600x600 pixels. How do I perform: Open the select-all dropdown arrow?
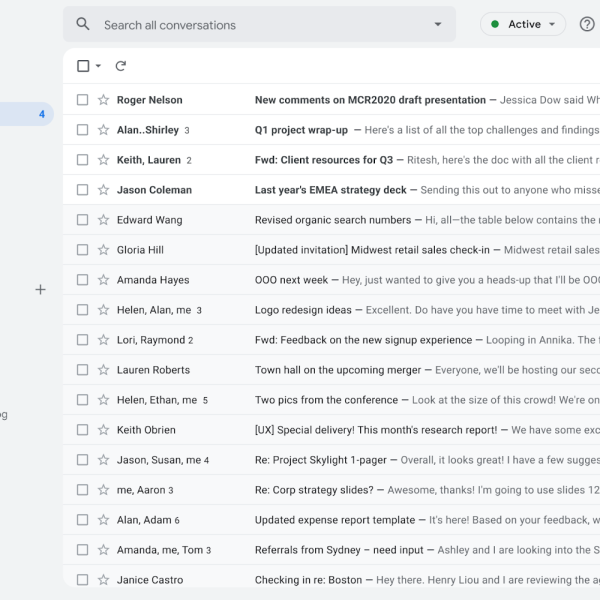pyautogui.click(x=98, y=66)
